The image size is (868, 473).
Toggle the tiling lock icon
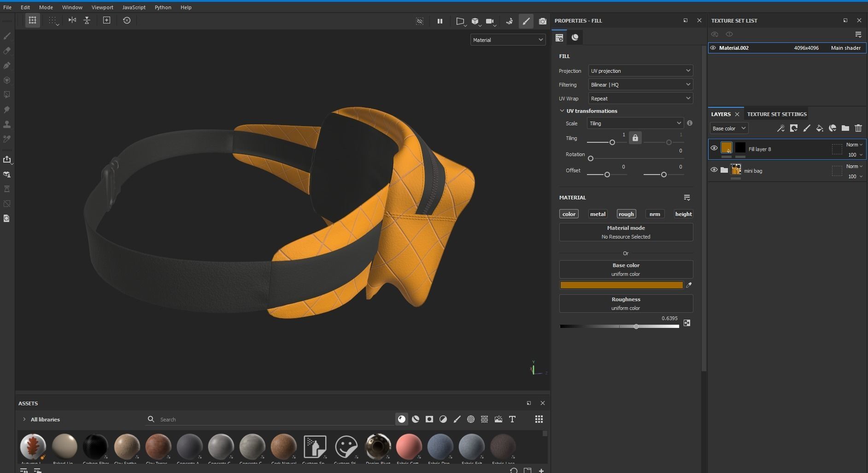635,138
